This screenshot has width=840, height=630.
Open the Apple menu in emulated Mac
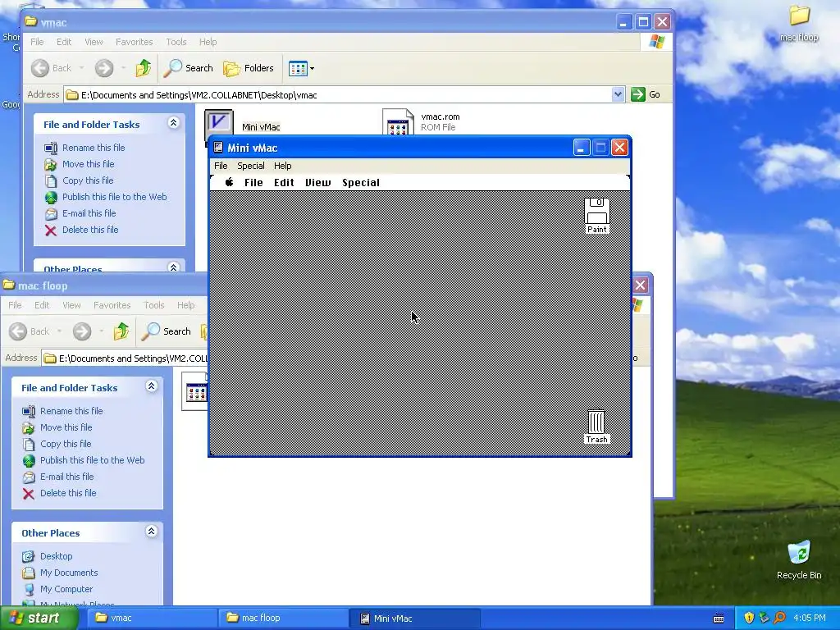click(x=230, y=182)
